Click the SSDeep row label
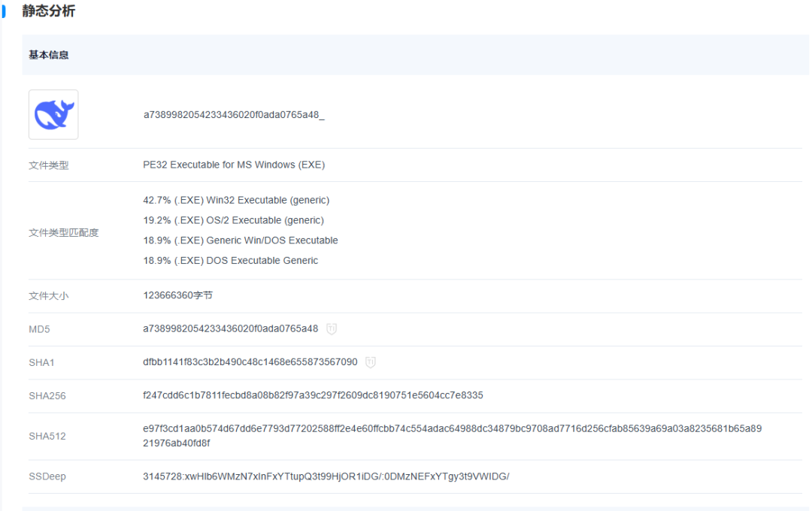812x511 pixels. click(47, 476)
